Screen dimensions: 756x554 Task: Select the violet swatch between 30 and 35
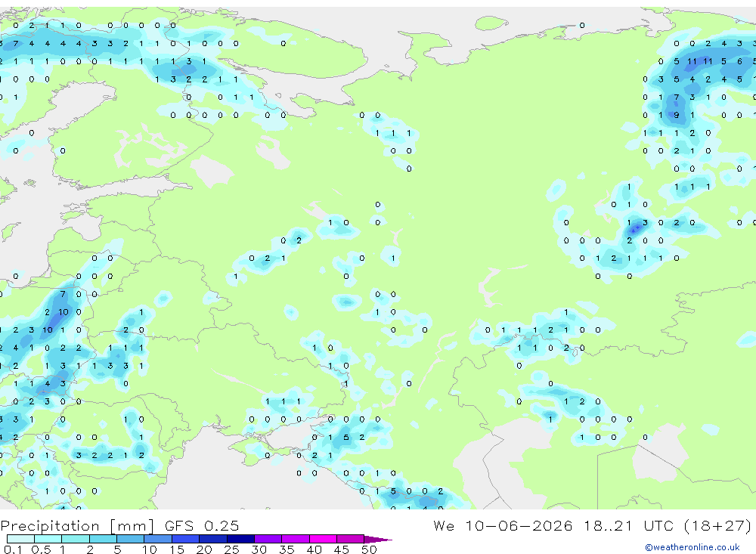coord(268,539)
